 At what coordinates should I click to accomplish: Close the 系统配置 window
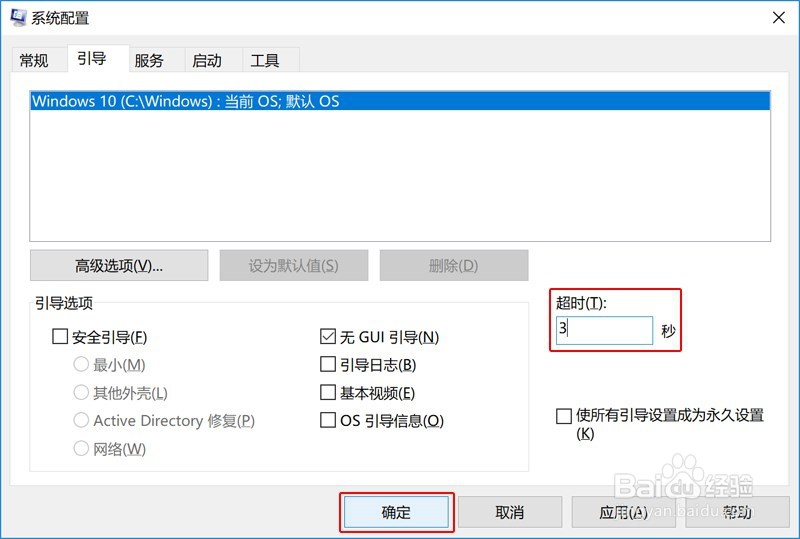click(779, 18)
